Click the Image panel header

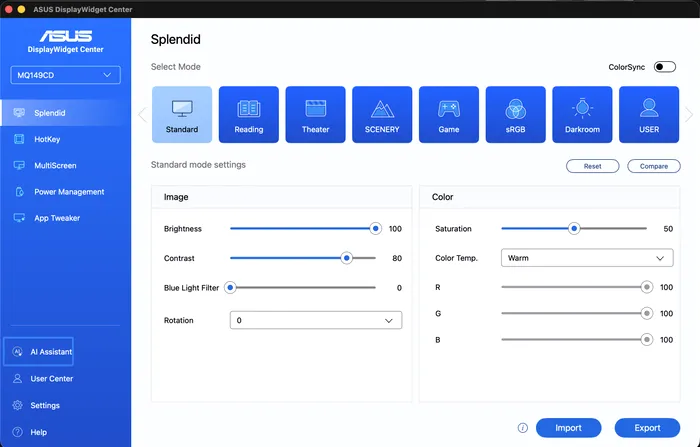282,197
